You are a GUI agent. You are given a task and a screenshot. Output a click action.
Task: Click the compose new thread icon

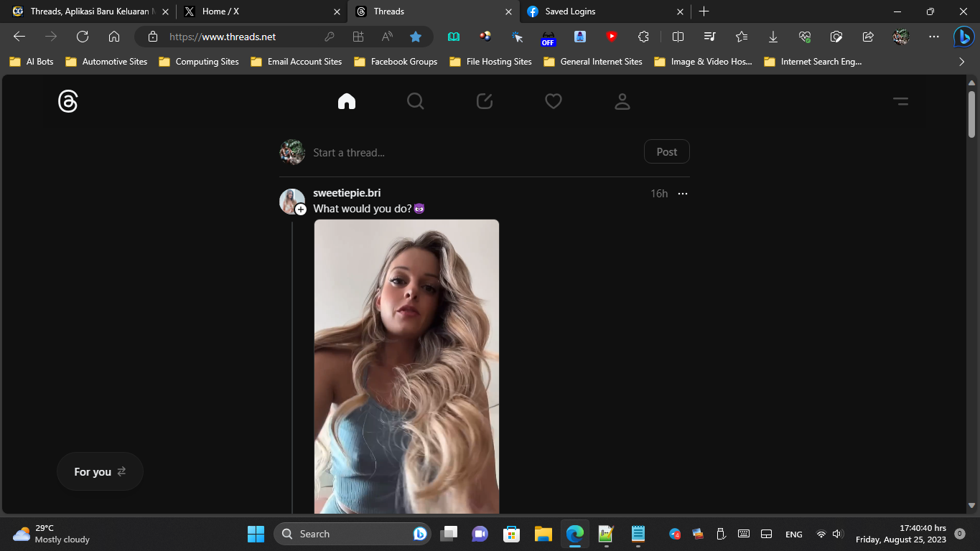(x=485, y=102)
